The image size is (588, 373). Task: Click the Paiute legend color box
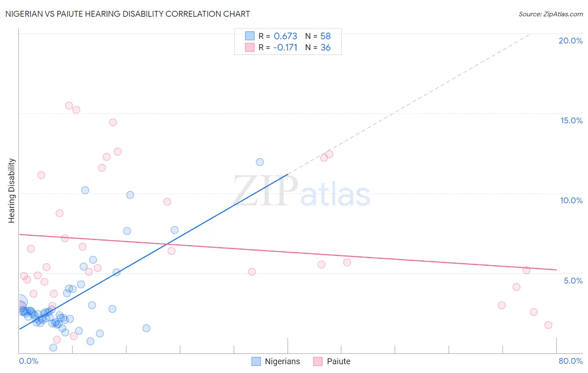pyautogui.click(x=318, y=361)
